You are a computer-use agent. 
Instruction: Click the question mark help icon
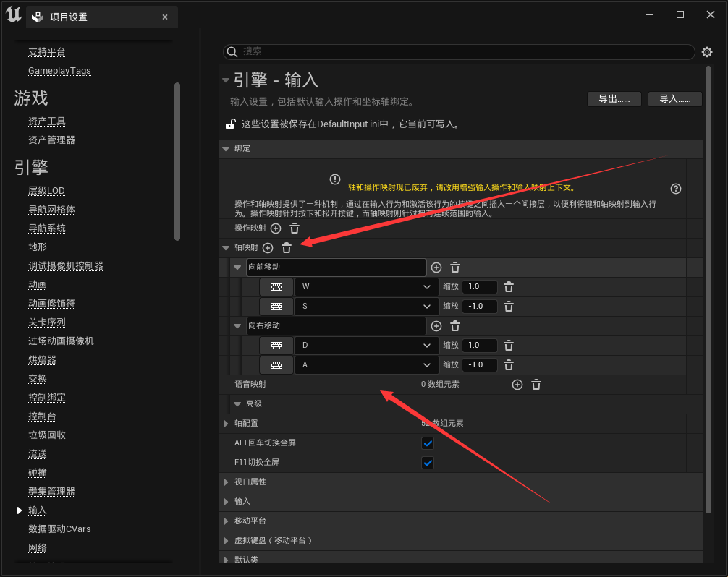[675, 188]
